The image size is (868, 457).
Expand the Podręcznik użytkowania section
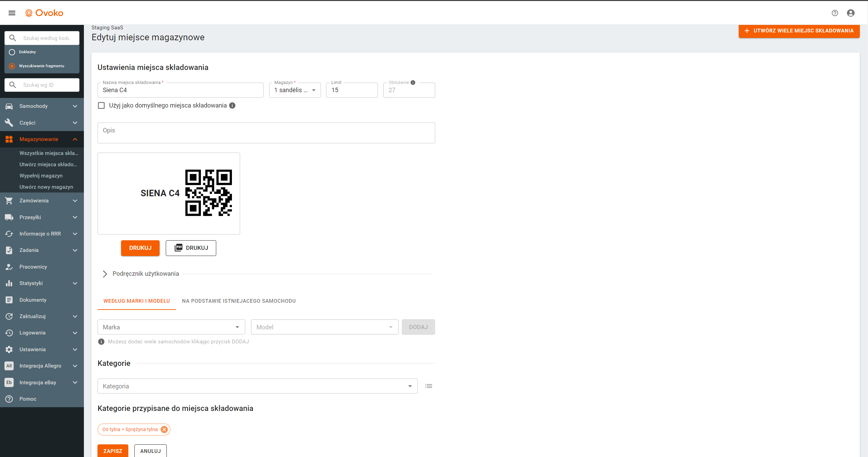click(105, 274)
